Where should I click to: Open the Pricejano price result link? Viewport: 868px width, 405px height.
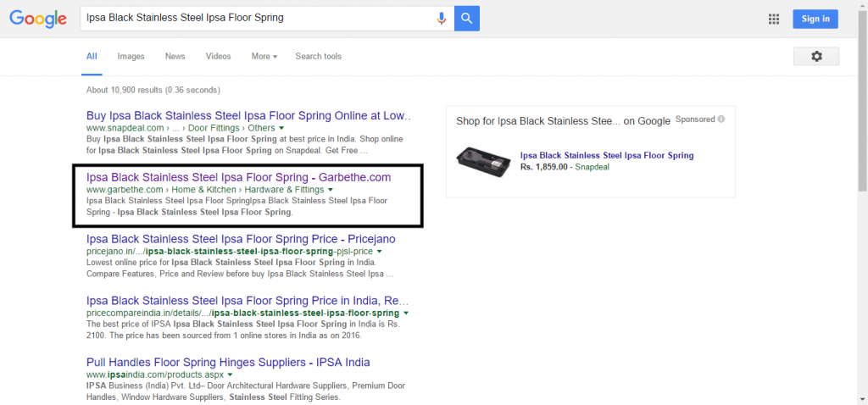(241, 239)
